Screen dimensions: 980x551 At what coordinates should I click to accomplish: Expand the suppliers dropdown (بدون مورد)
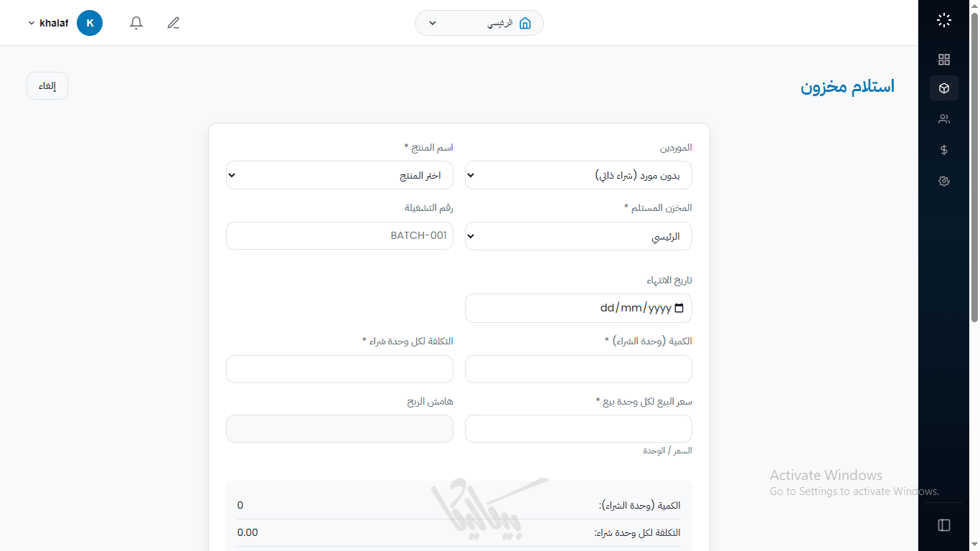coord(578,176)
